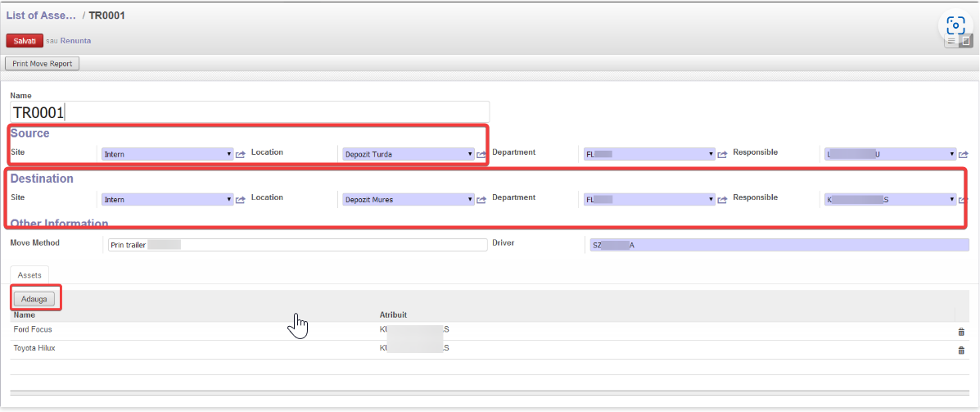The width and height of the screenshot is (980, 412).
Task: Click the Print Move Report button
Action: (43, 64)
